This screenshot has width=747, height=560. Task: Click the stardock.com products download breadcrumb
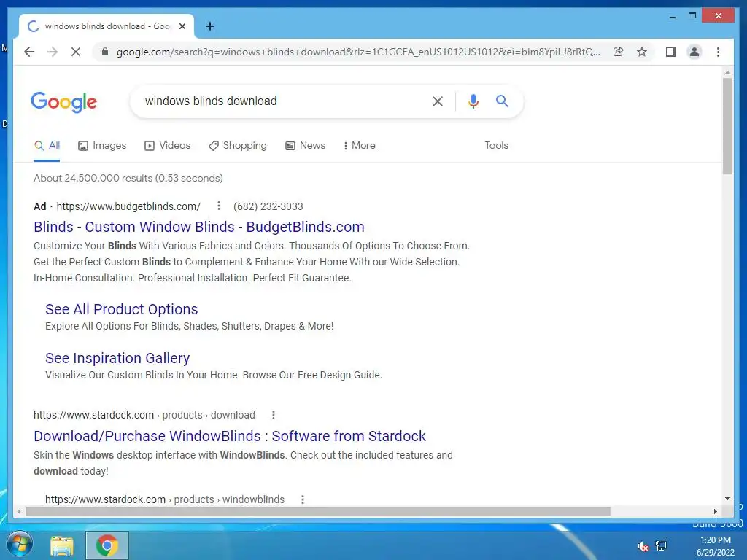coord(144,415)
